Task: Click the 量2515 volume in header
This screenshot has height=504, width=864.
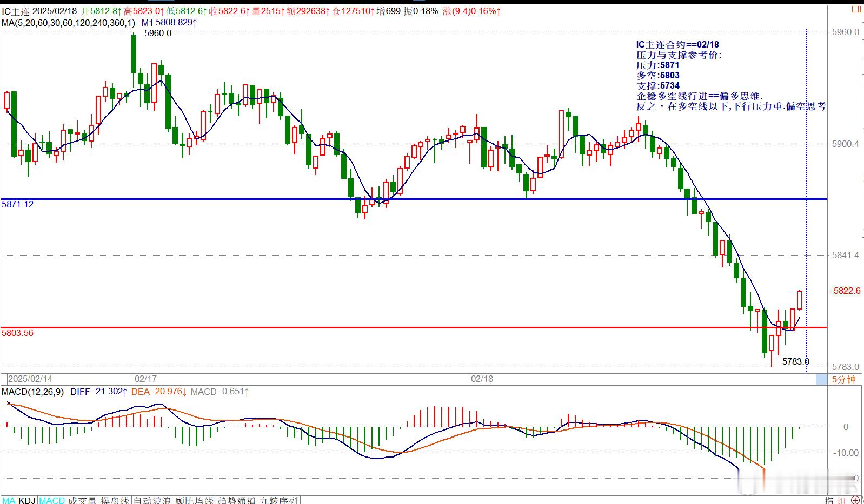Action: (x=268, y=11)
